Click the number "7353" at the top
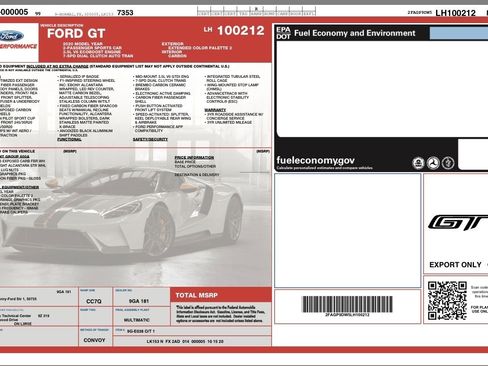Image resolution: width=488 pixels, height=366 pixels. coord(125,13)
